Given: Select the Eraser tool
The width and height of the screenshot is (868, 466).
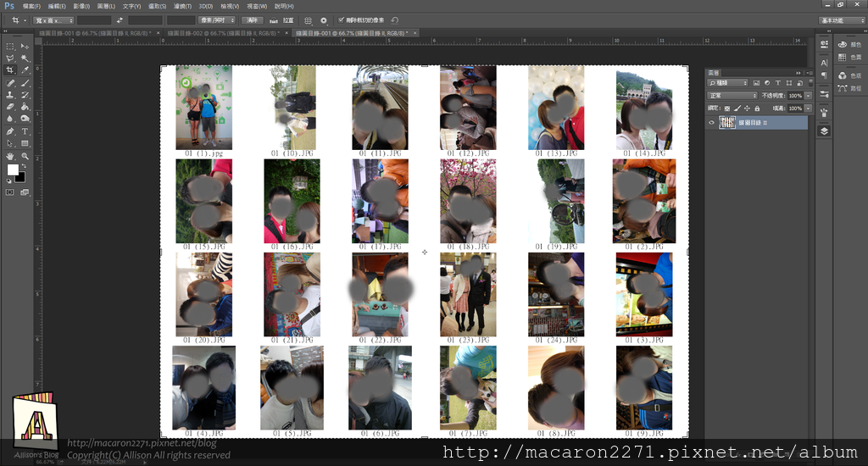Looking at the screenshot, I should pyautogui.click(x=10, y=107).
